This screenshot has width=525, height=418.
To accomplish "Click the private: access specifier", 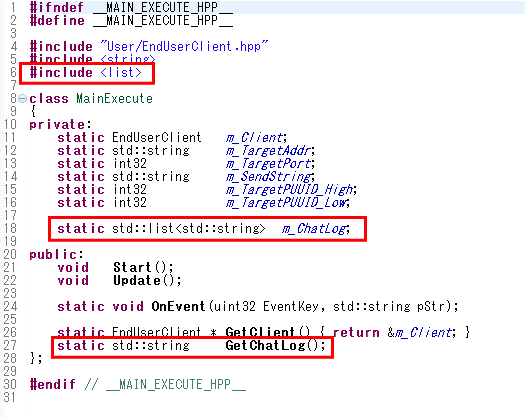I will tap(60, 125).
